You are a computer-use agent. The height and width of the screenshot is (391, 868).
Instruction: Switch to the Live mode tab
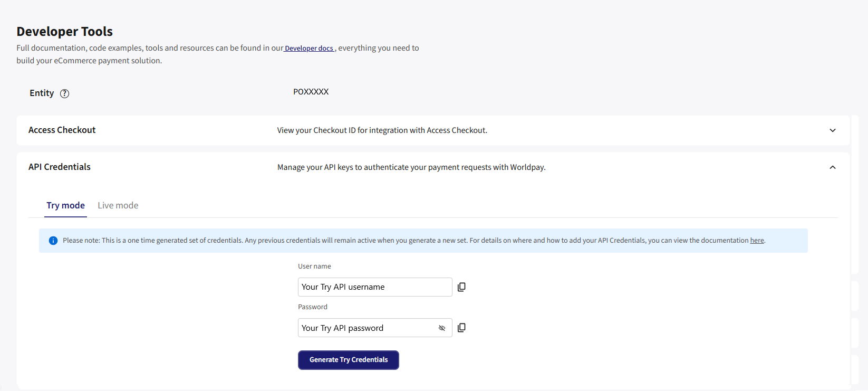point(118,206)
